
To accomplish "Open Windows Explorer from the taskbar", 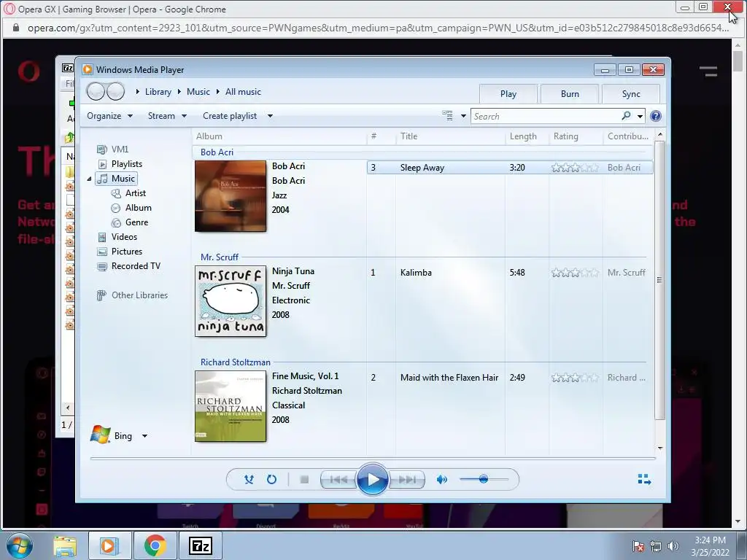I will coord(65,546).
